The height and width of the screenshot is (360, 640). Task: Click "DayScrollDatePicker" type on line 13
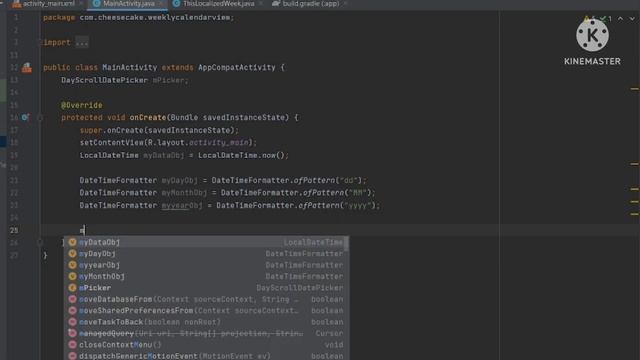pyautogui.click(x=104, y=80)
